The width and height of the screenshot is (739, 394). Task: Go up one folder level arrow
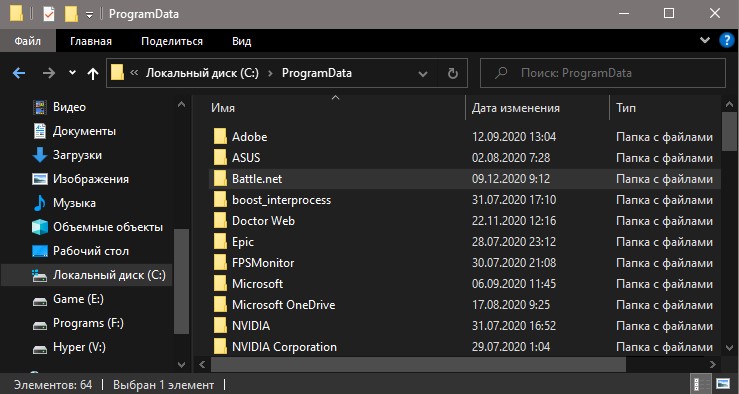(93, 73)
